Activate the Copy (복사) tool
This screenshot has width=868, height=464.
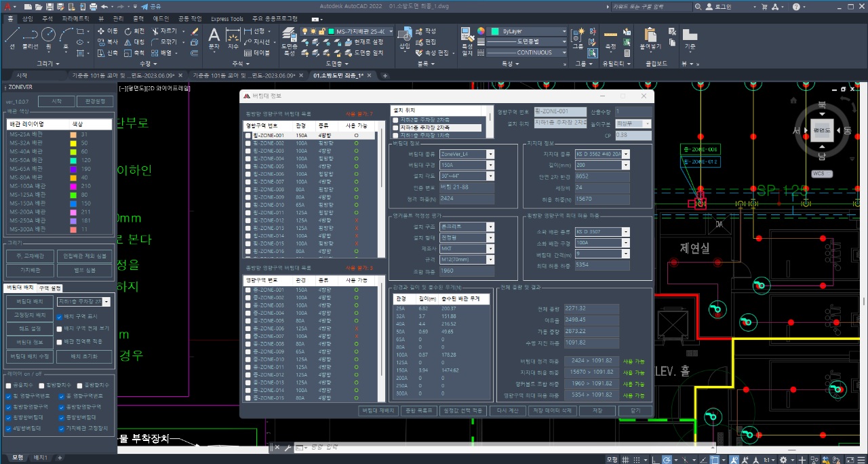tap(108, 42)
